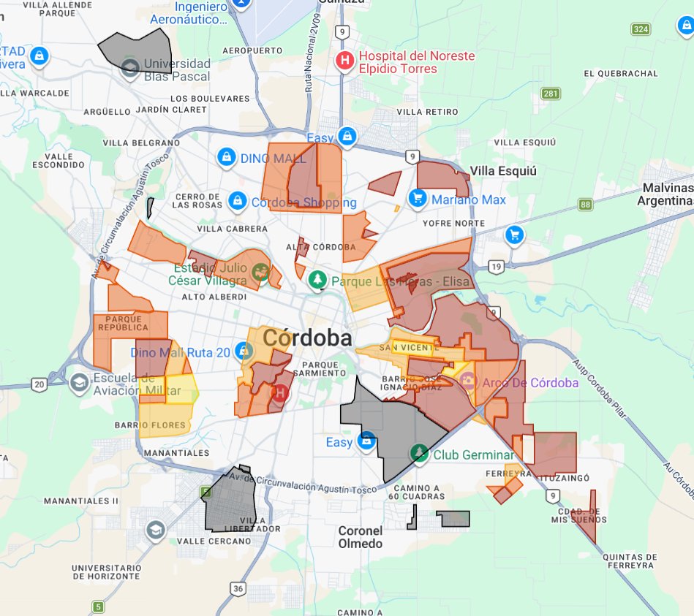The width and height of the screenshot is (694, 616).
Task: Click the EL QUEBRACHAL label
Action: pyautogui.click(x=621, y=73)
